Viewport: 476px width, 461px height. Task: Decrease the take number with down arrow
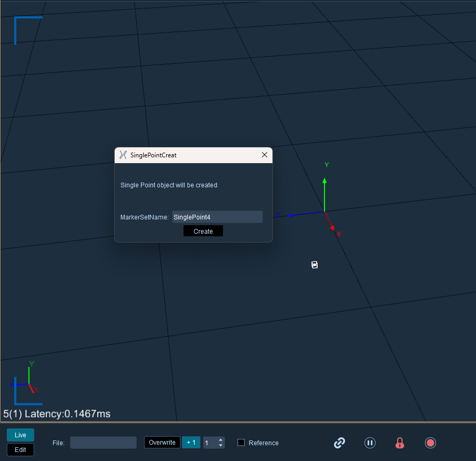221,446
